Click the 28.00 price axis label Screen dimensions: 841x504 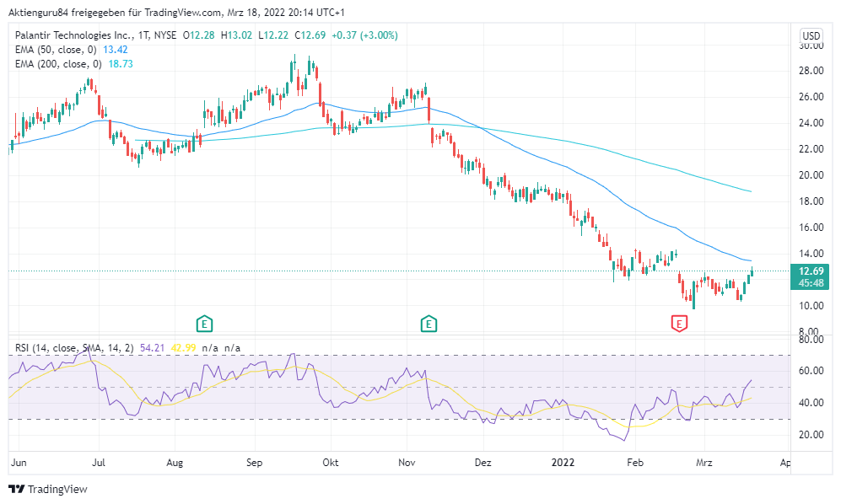pos(811,71)
